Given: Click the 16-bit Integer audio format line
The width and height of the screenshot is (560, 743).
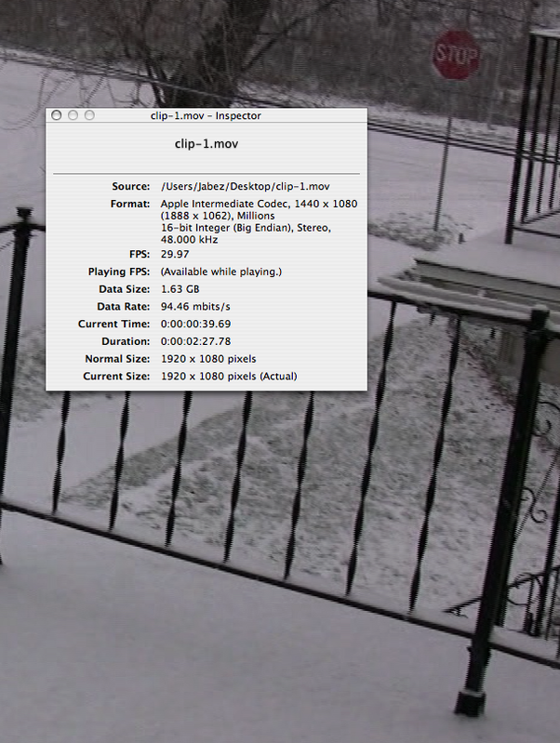Looking at the screenshot, I should click(x=246, y=228).
